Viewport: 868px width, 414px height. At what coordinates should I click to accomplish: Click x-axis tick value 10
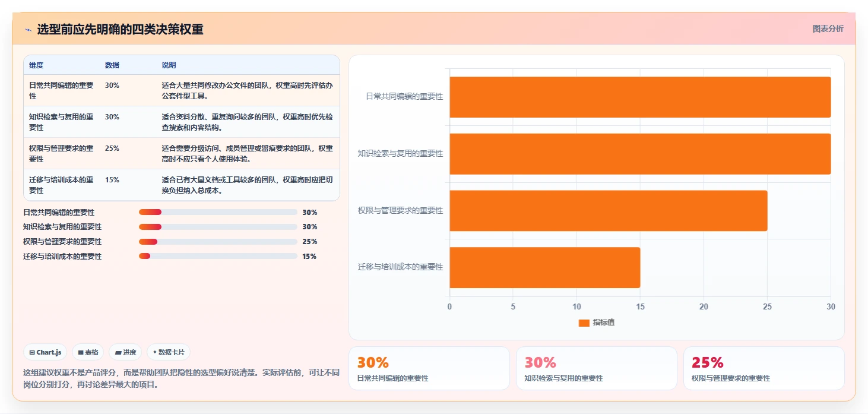tap(576, 307)
